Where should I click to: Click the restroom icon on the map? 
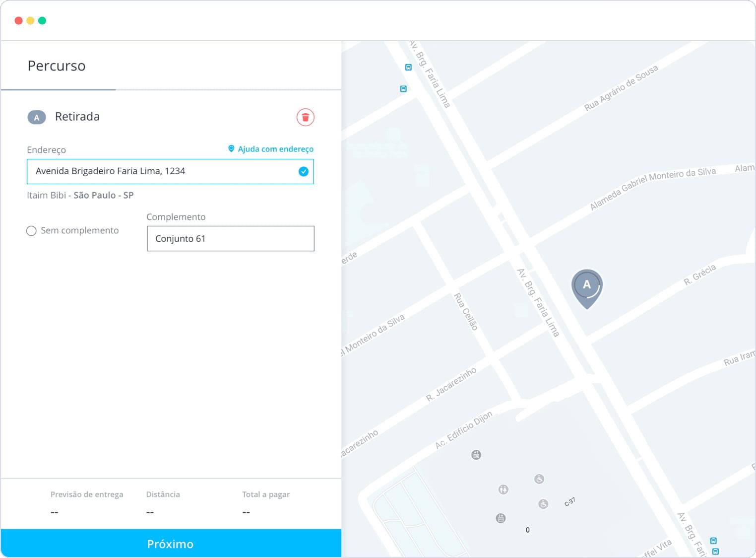pos(503,489)
